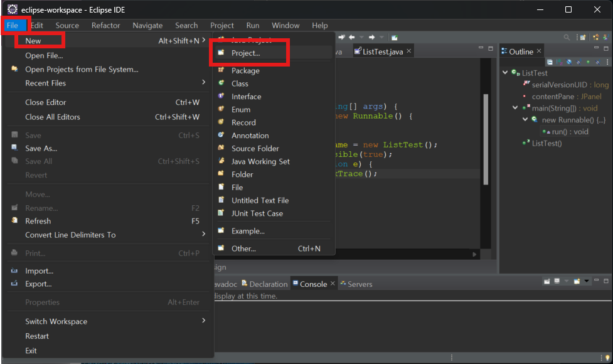Viewport: 613px width, 364px height.
Task: Switch to the Declaration tab
Action: click(x=265, y=284)
